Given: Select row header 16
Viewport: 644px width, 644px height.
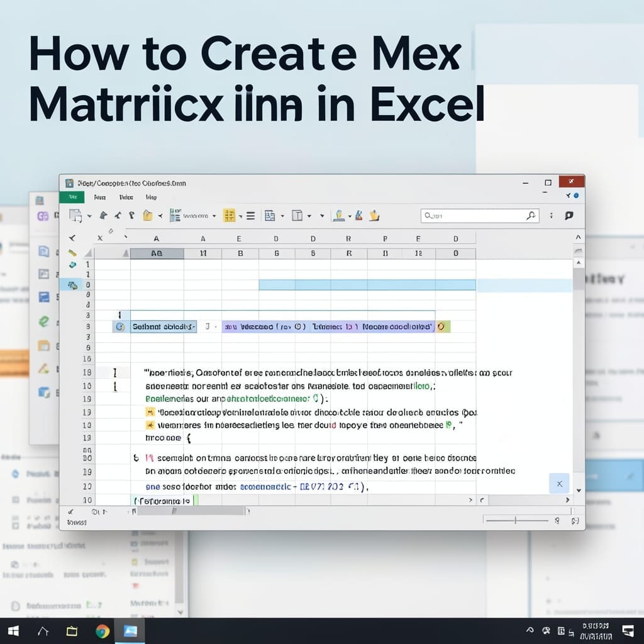Looking at the screenshot, I should [x=87, y=359].
